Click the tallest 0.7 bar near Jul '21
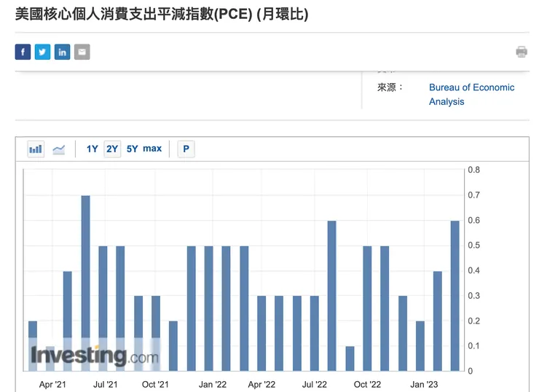 coord(86,283)
